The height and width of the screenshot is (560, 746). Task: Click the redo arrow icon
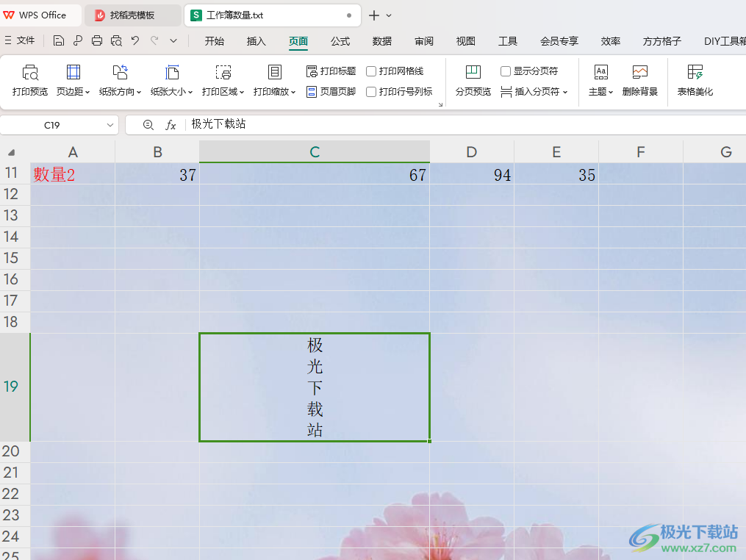(154, 41)
